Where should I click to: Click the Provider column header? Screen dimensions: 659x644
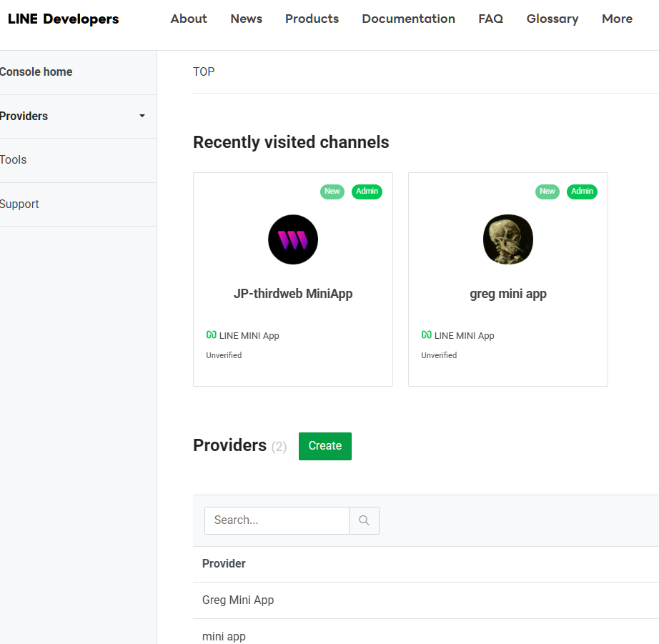coord(224,564)
